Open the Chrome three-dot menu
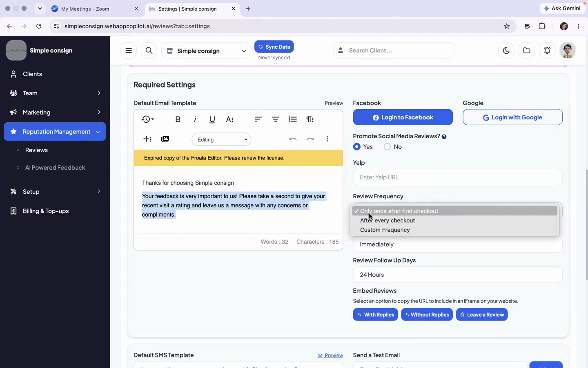The height and width of the screenshot is (368, 588). tap(579, 26)
